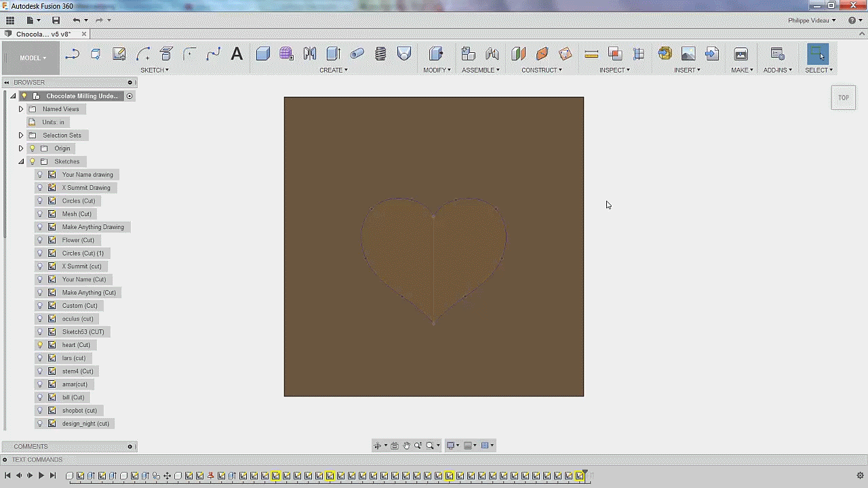868x488 pixels.
Task: Select the Pan hand tool
Action: (406, 445)
